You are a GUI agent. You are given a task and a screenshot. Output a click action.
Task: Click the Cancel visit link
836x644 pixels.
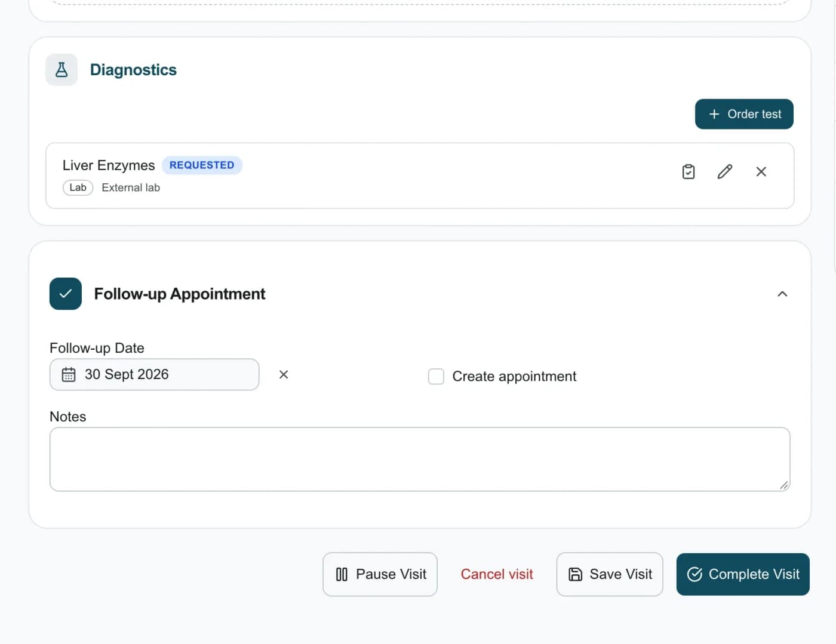(497, 574)
